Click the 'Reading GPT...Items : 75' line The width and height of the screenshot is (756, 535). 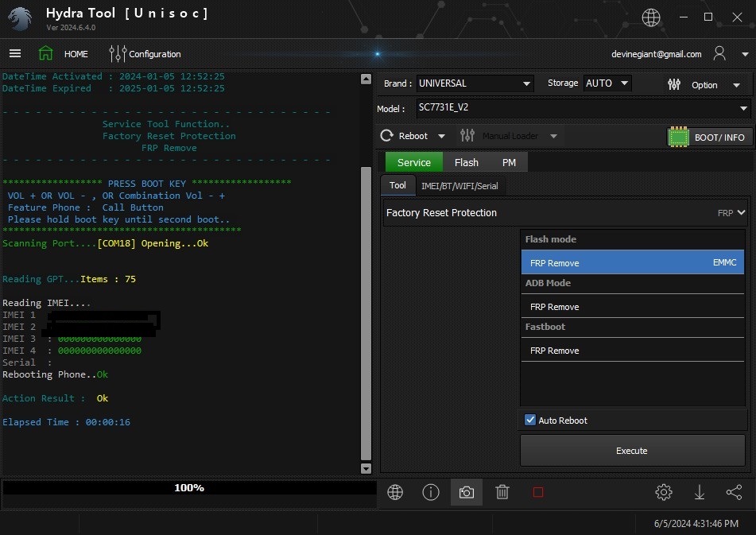coord(69,278)
